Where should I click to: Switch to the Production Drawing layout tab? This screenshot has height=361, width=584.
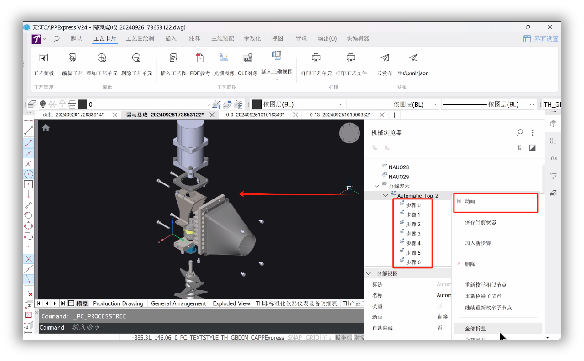click(x=118, y=304)
